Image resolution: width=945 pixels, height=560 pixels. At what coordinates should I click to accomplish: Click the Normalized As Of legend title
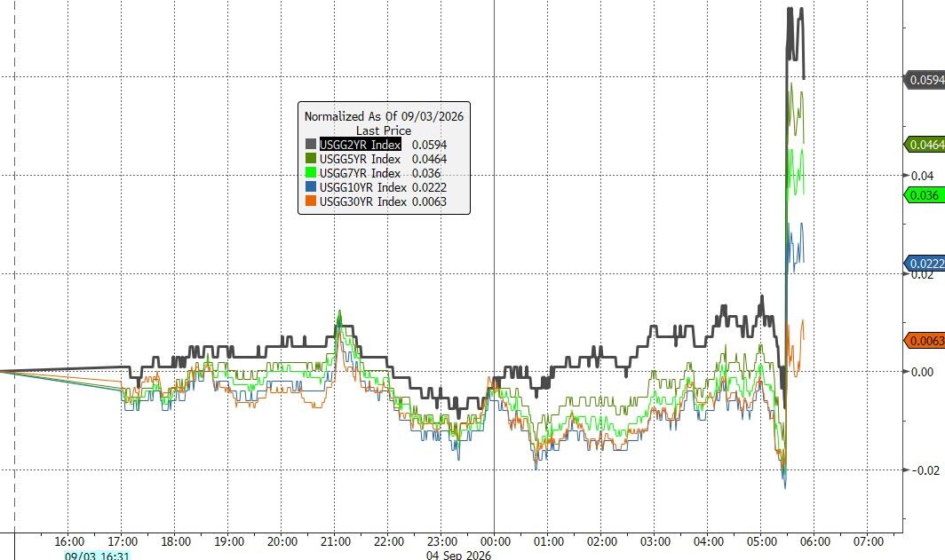[384, 116]
